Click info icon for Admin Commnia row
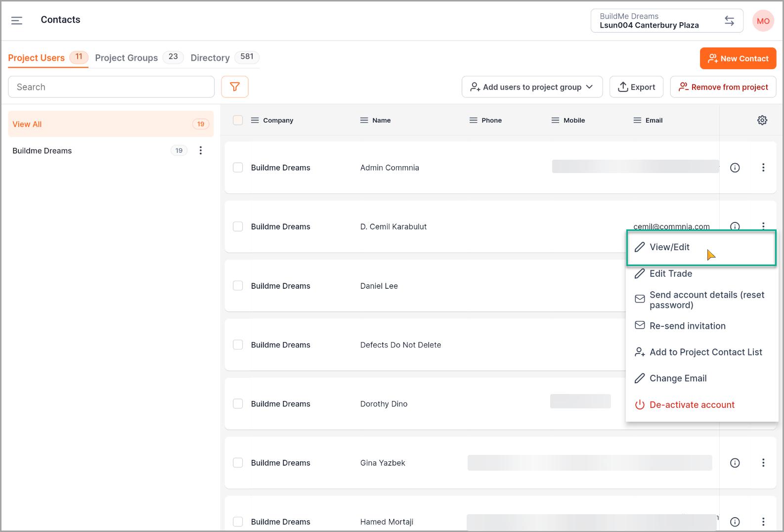 735,168
